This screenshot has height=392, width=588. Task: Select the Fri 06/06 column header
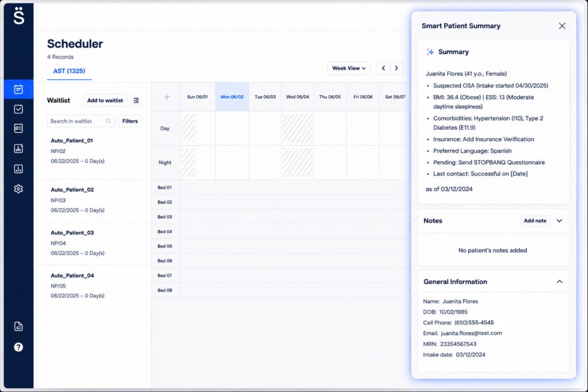(x=363, y=96)
